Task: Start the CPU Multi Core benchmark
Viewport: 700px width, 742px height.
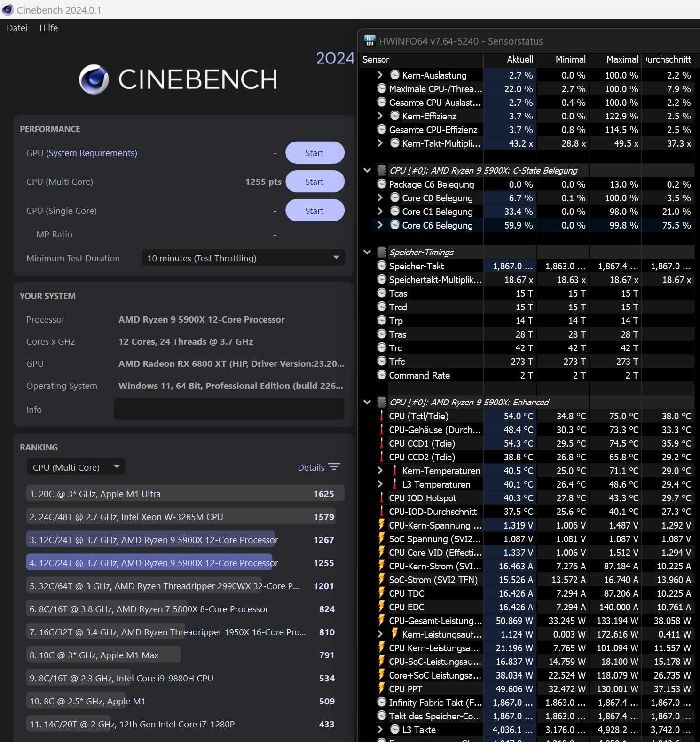Action: [x=315, y=182]
